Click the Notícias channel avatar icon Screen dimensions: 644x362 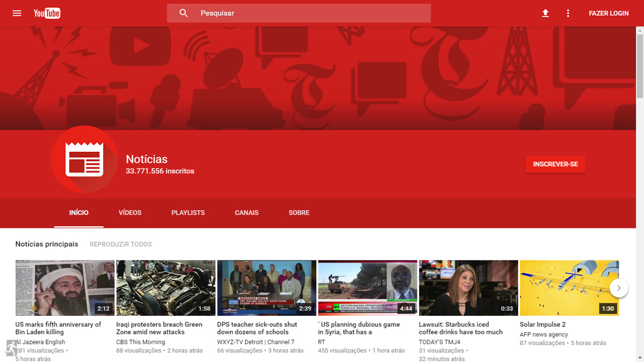click(x=84, y=160)
